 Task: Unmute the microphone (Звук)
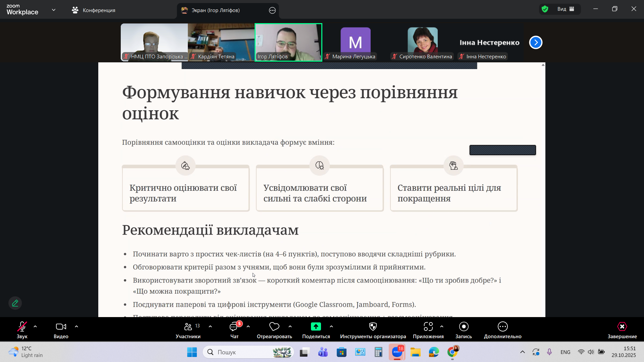pos(22,326)
